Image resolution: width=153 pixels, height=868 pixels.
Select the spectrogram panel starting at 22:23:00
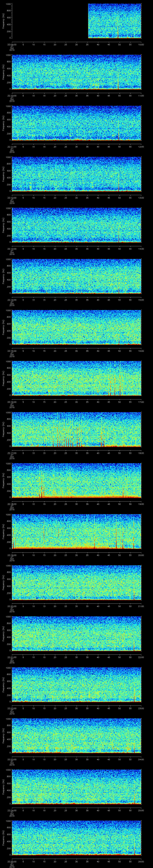[77, 736]
